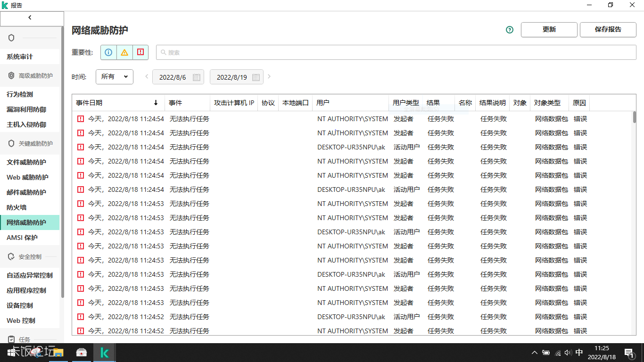Click the first row's red error icon
The width and height of the screenshot is (644, 362).
click(81, 119)
